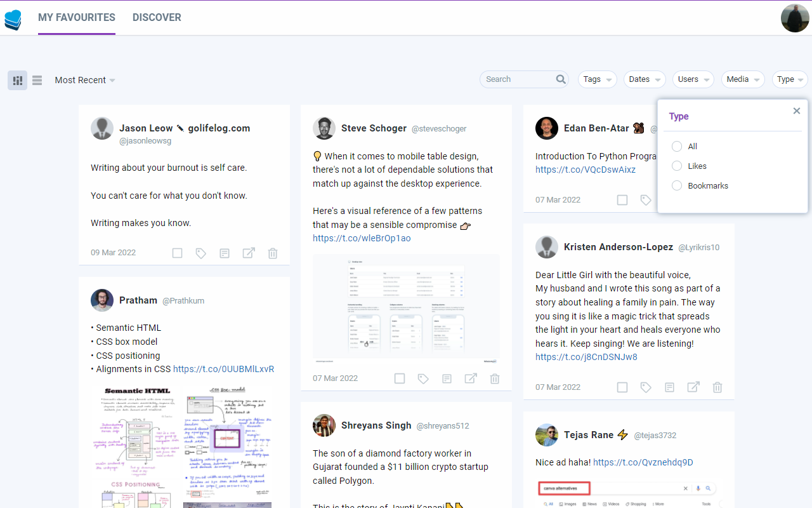Click the notes icon on Steve Schoger's tweet
Image resolution: width=812 pixels, height=508 pixels.
tap(447, 378)
